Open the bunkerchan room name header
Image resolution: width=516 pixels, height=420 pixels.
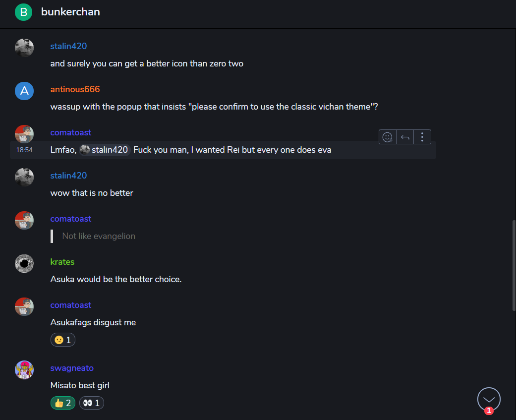pos(70,12)
